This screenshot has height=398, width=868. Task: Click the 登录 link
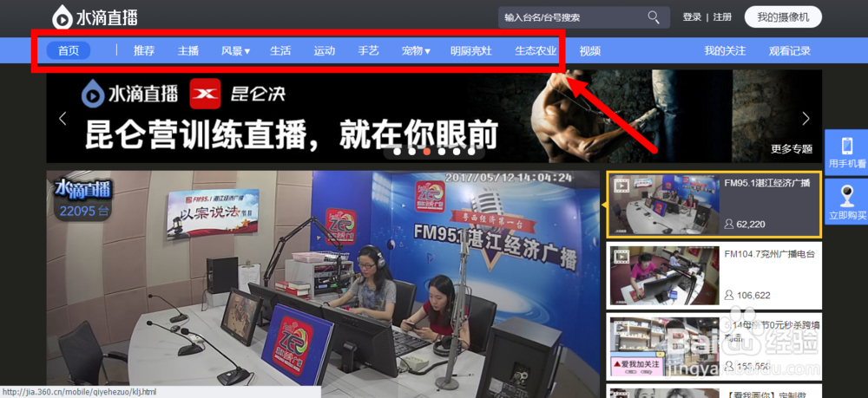click(692, 17)
